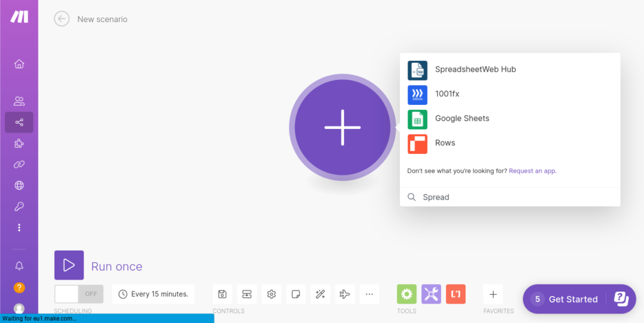This screenshot has width=644, height=323.
Task: Open the Notes sticky-note icon
Action: [x=296, y=294]
